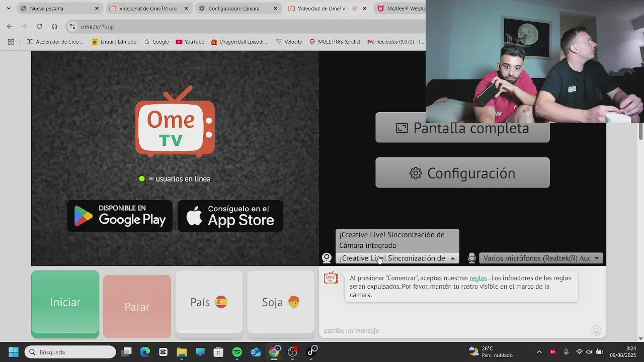This screenshot has height=362, width=644.
Task: Open the Recibidos (9.073) Gmail bookmark
Action: [396, 42]
